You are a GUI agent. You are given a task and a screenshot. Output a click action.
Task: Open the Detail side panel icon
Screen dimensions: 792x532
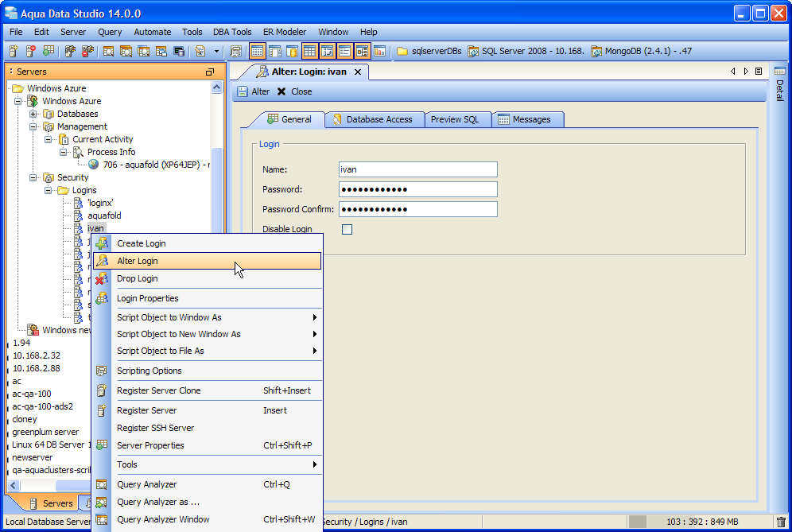coord(780,71)
